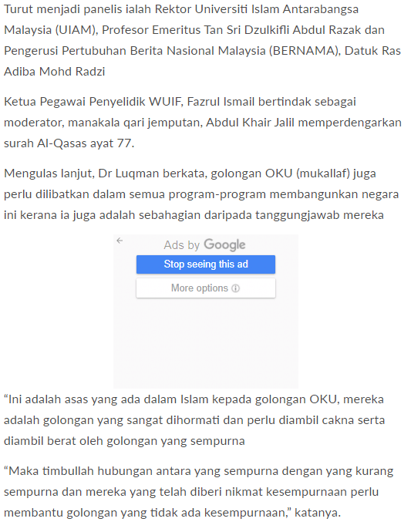Click the name "Abdul Khair Jalil"

pos(250,123)
